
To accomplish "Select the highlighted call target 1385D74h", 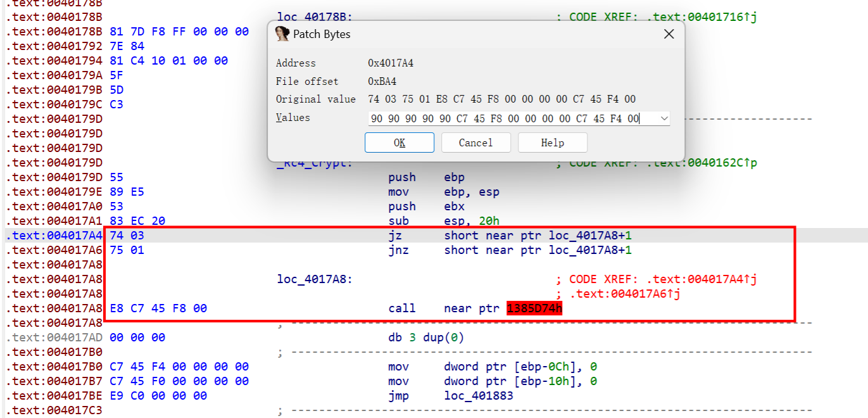I will click(x=534, y=308).
